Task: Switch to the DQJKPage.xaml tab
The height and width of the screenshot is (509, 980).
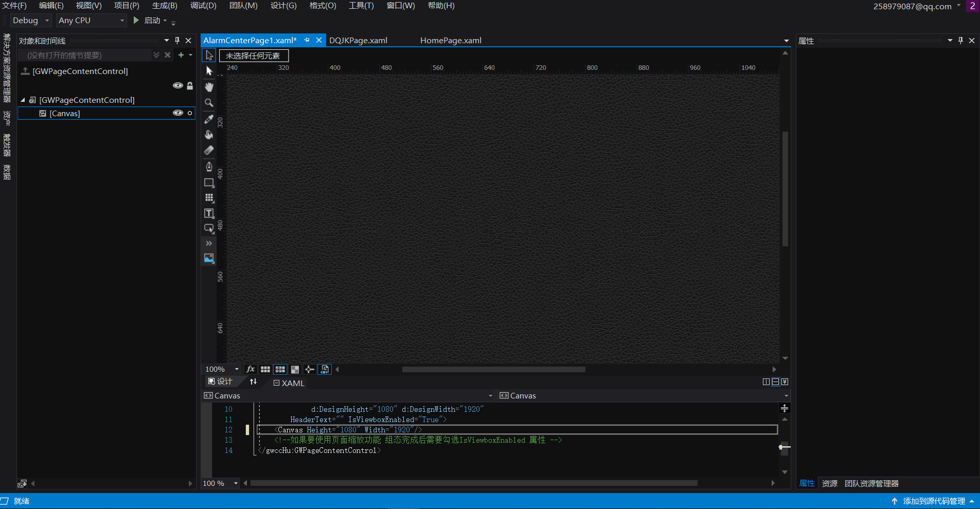Action: [358, 41]
